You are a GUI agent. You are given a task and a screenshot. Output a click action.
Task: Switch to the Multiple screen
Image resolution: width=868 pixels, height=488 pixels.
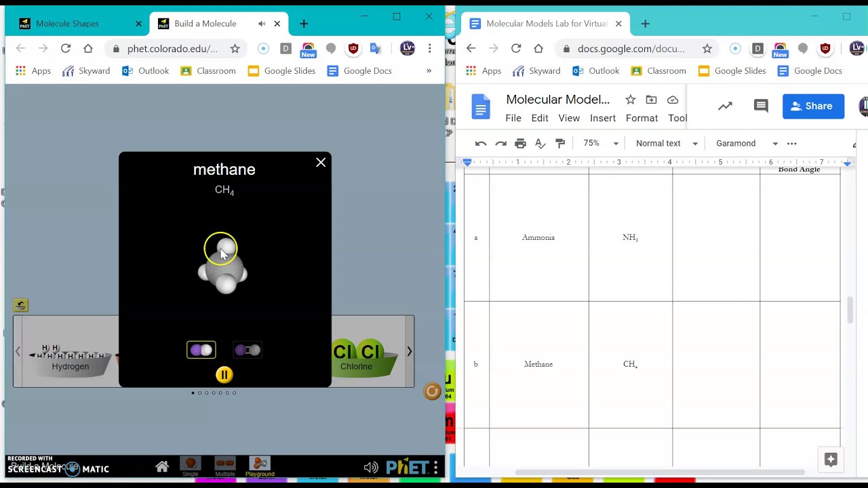point(224,467)
